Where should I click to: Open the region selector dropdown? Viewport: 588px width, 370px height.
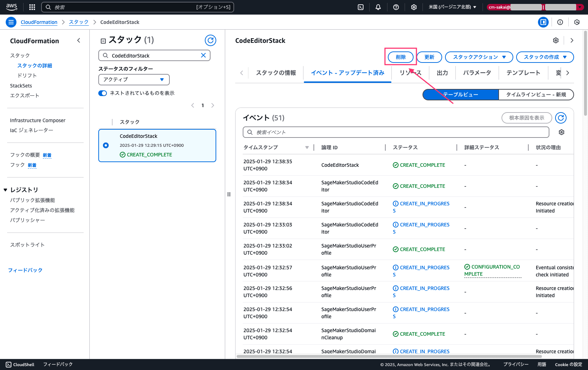[x=453, y=7]
